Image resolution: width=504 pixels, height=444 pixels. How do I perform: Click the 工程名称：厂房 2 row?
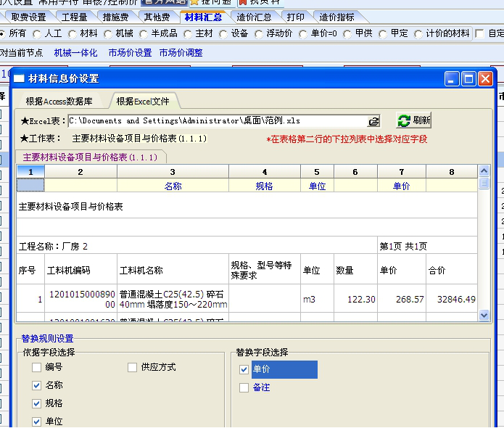pyautogui.click(x=197, y=246)
